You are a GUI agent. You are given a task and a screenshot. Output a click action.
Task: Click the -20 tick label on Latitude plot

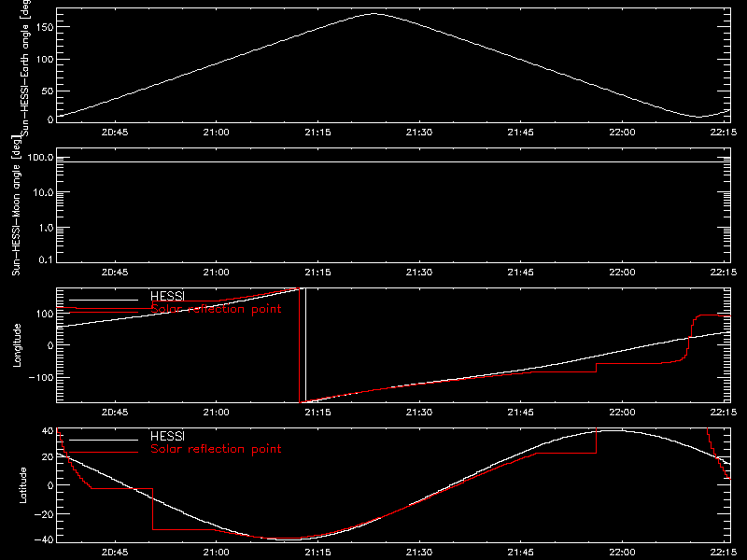point(44,514)
